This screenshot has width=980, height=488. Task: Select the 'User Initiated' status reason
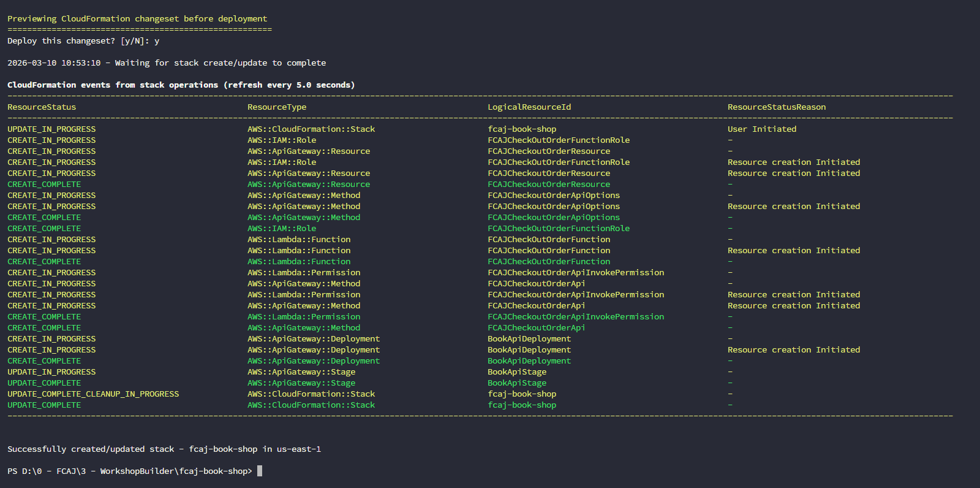[762, 129]
